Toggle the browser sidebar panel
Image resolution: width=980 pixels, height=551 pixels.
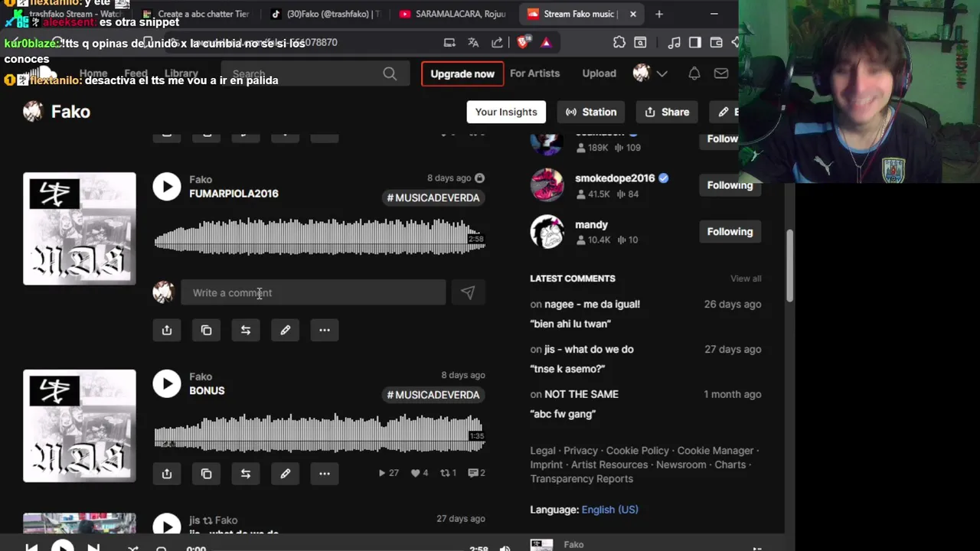pos(695,43)
